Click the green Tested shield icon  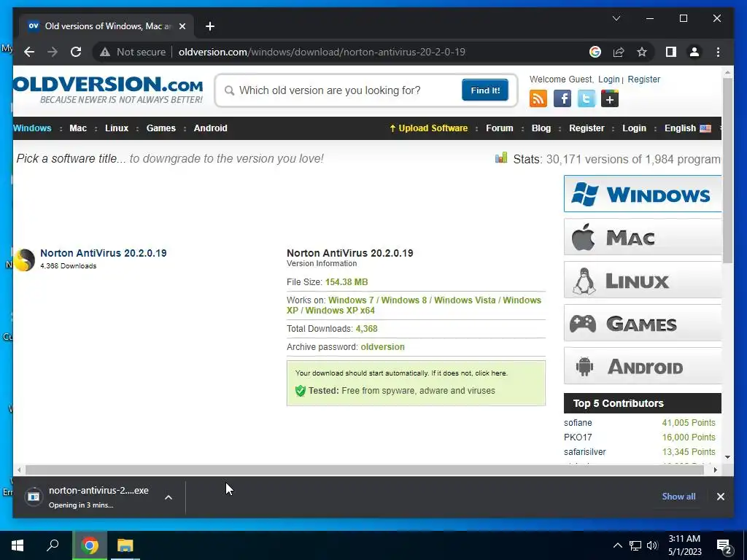(300, 391)
